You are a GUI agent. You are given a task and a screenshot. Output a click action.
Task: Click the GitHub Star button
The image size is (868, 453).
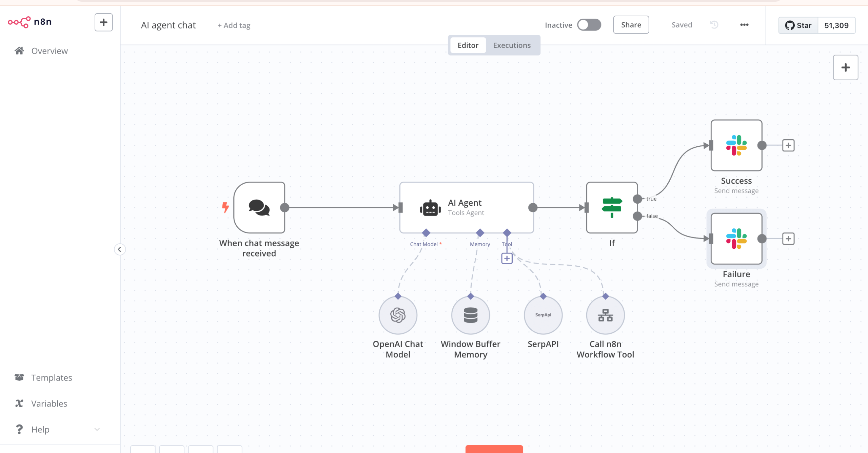point(798,25)
